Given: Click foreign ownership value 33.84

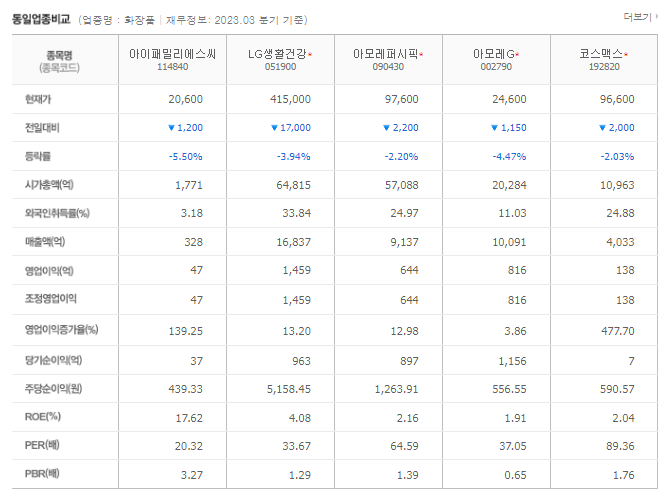Looking at the screenshot, I should click(297, 213).
